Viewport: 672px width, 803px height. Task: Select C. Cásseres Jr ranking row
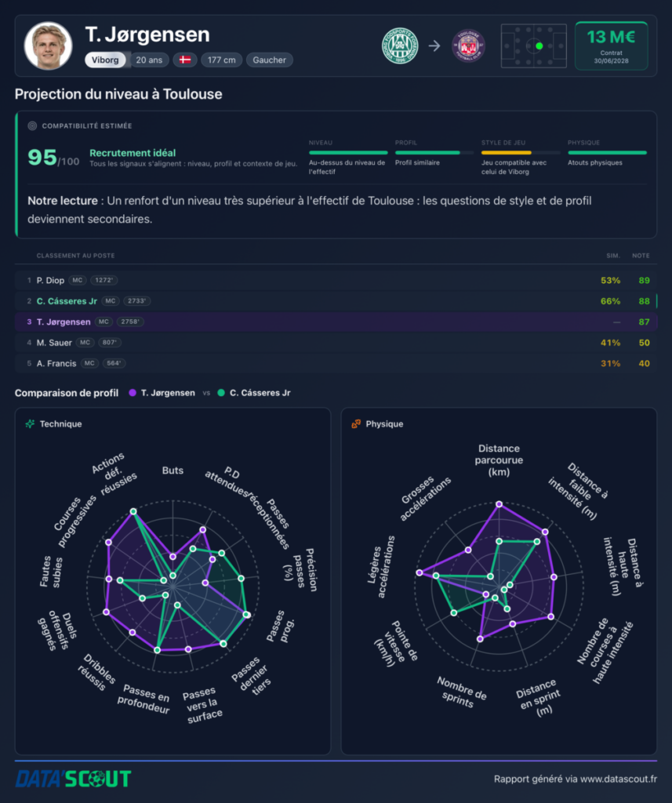[x=336, y=301]
